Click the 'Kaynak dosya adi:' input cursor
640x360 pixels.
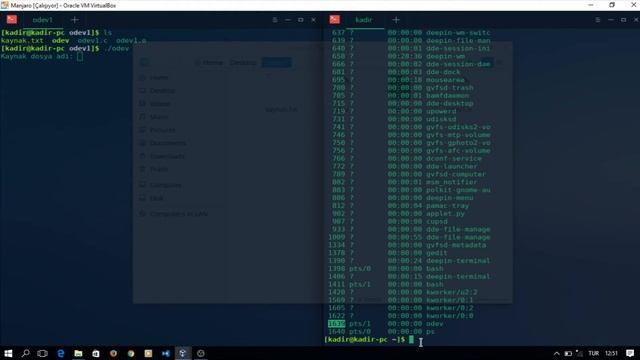pyautogui.click(x=80, y=56)
